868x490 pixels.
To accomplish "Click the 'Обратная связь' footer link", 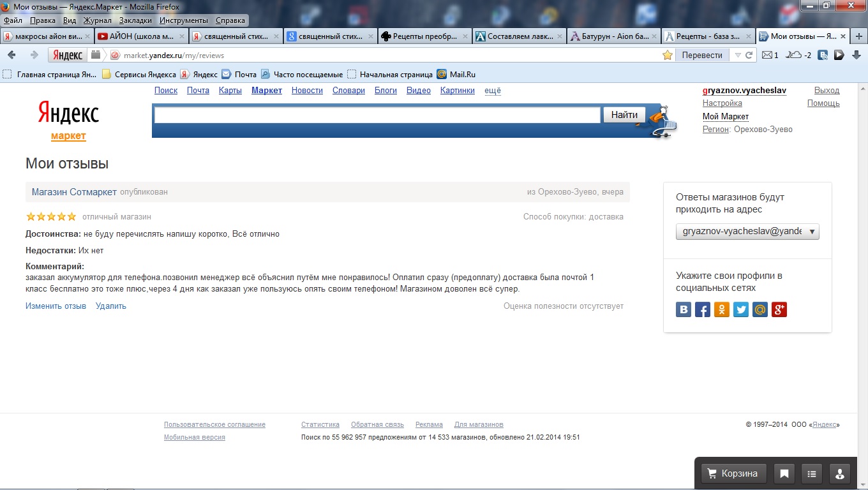I will click(x=377, y=425).
